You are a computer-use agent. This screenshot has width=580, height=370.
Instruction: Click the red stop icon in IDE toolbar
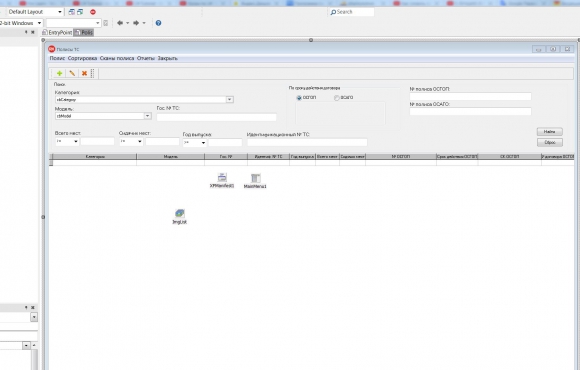pyautogui.click(x=93, y=12)
